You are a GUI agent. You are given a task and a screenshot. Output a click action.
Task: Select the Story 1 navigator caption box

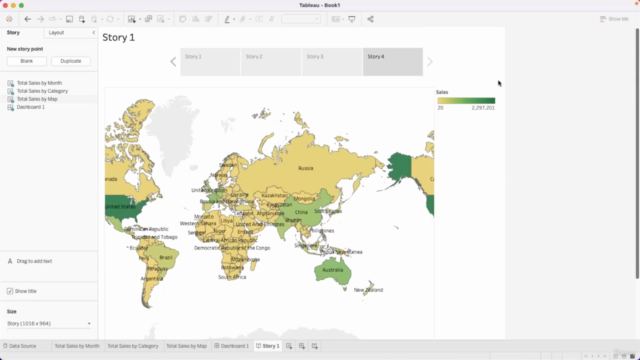(x=210, y=62)
